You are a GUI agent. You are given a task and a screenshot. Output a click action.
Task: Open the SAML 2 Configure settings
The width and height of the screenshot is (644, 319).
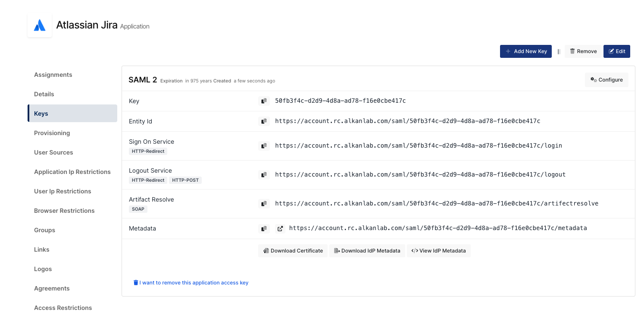(606, 80)
